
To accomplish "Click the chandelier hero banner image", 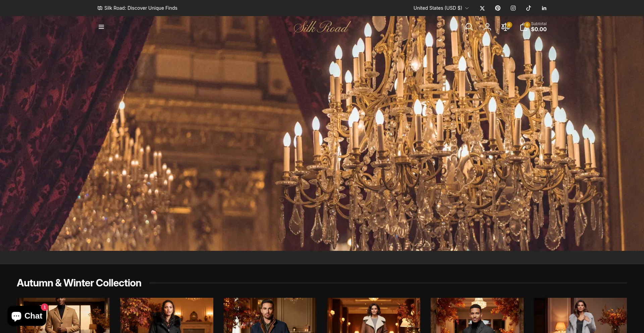I will coord(322,141).
